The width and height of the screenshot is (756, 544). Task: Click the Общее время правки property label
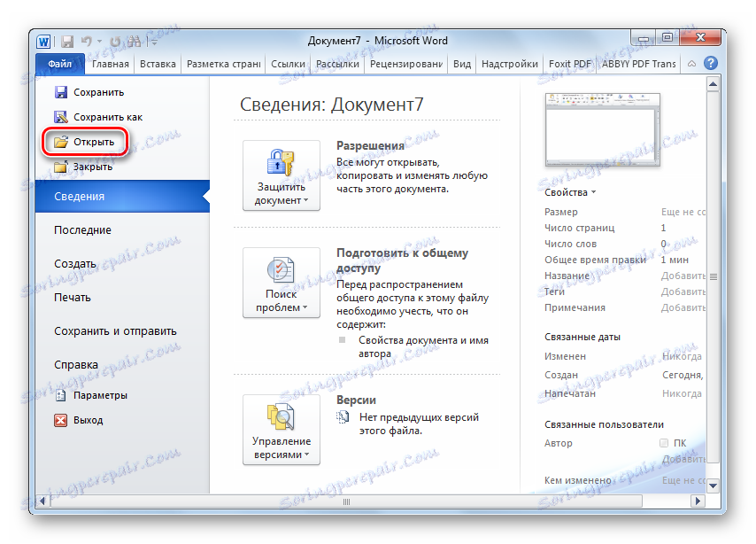coord(596,260)
